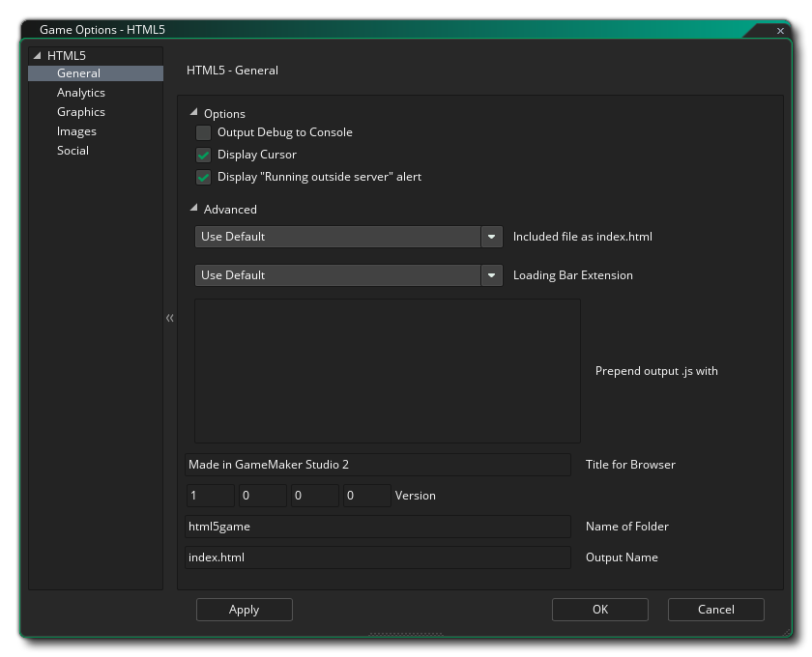
Task: Open the Graphics settings page
Action: [x=80, y=111]
